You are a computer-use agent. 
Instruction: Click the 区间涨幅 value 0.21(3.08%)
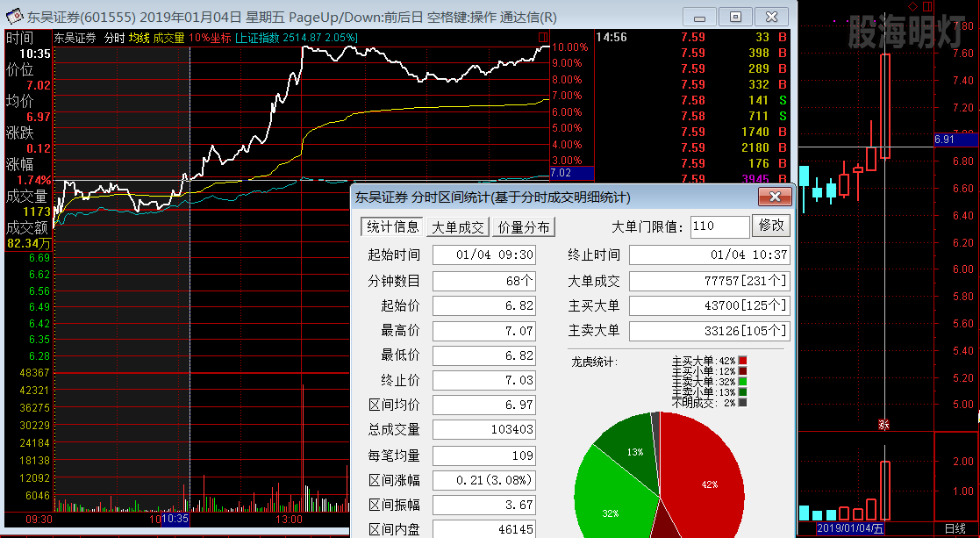point(483,480)
